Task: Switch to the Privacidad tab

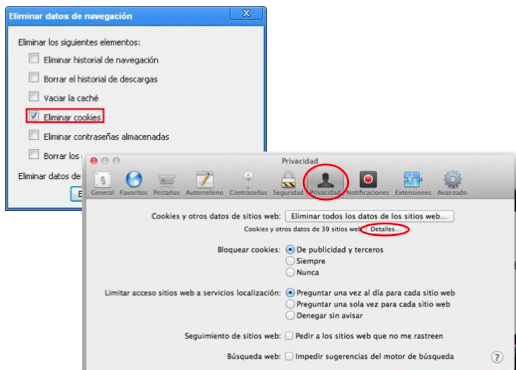Action: click(325, 183)
